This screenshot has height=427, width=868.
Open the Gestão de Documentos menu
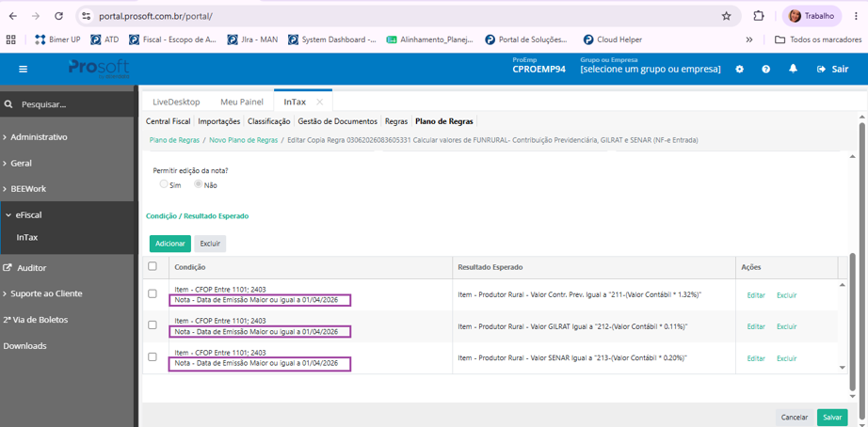tap(338, 121)
